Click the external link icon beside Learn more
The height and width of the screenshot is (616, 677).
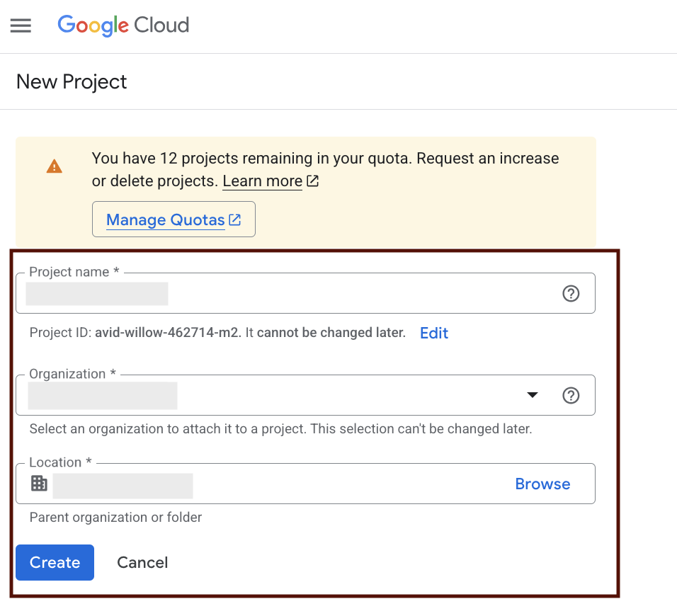(312, 181)
